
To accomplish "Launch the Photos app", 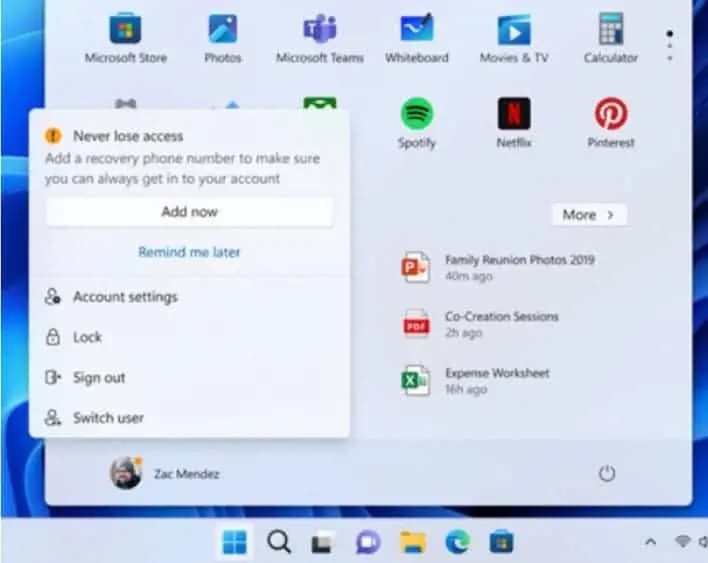I will pos(223,38).
